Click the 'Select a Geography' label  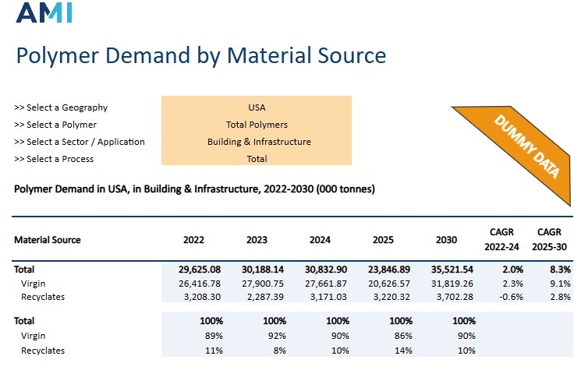pos(61,107)
